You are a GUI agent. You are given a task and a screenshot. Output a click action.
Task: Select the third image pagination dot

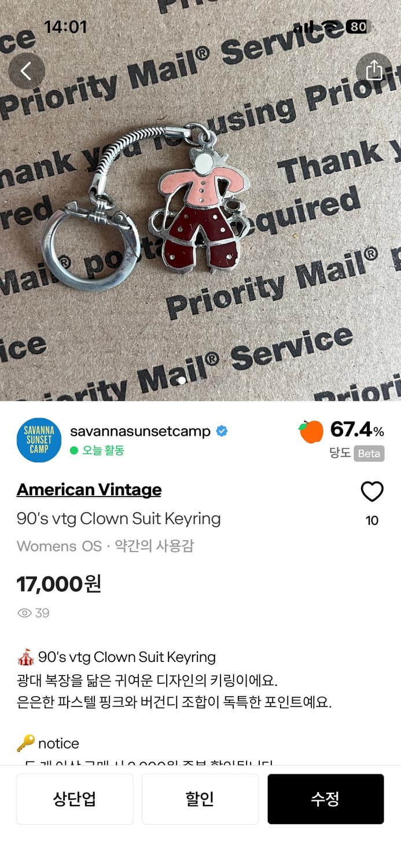[x=218, y=381]
